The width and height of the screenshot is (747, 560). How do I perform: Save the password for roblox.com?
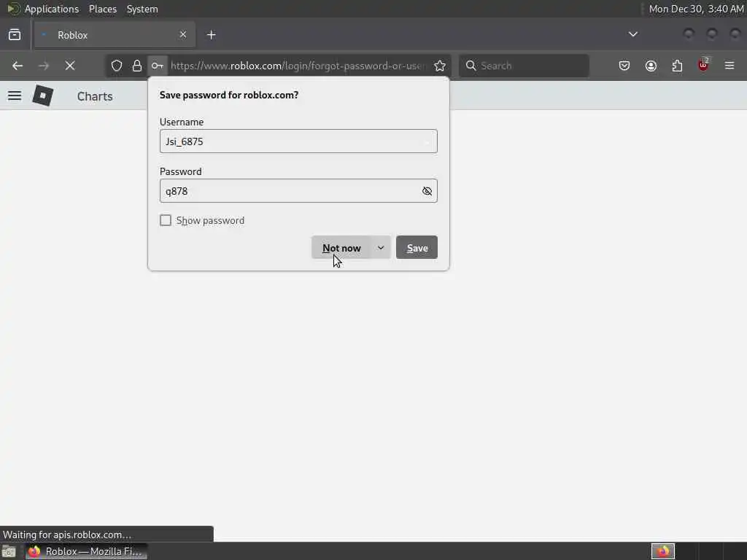pos(417,248)
